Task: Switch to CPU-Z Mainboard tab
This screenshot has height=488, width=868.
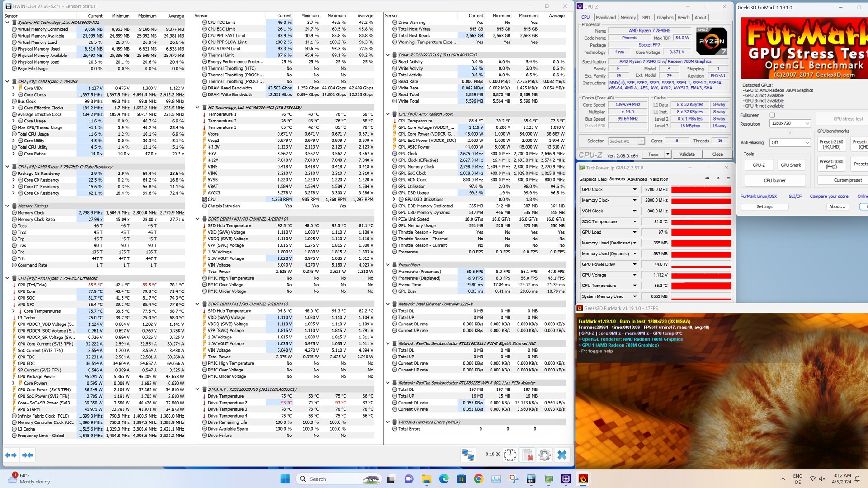Action: coord(606,18)
